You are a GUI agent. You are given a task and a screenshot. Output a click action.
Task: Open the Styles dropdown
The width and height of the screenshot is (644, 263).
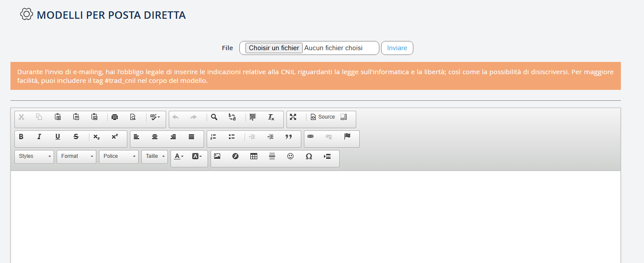click(x=34, y=157)
